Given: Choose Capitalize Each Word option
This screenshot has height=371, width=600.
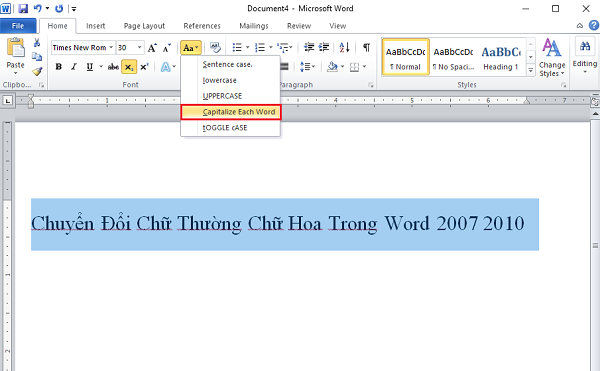Looking at the screenshot, I should [231, 112].
